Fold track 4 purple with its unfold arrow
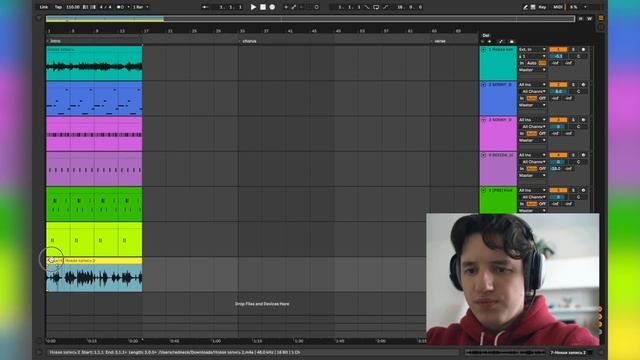The image size is (640, 360). tap(484, 155)
